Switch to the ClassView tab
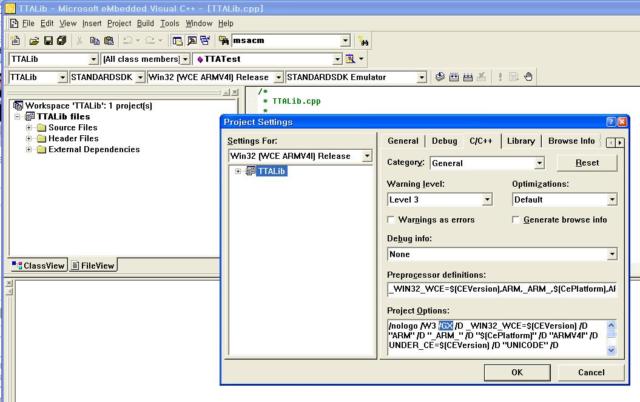 pos(38,266)
